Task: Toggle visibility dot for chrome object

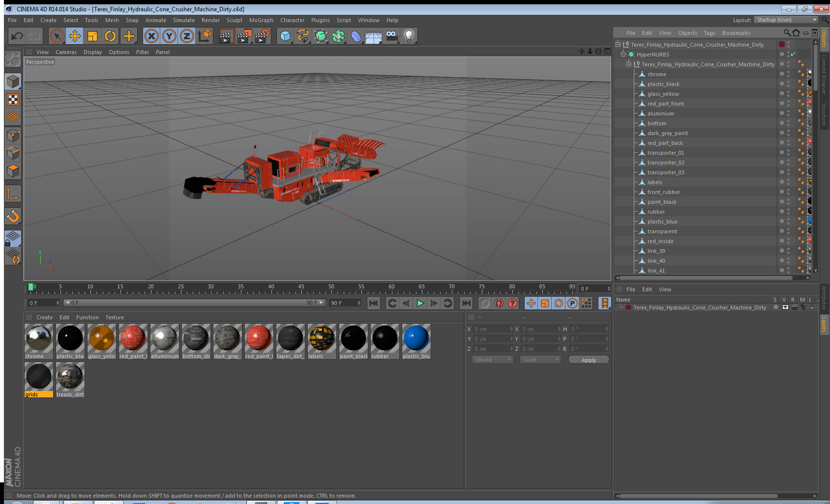Action: tap(782, 74)
